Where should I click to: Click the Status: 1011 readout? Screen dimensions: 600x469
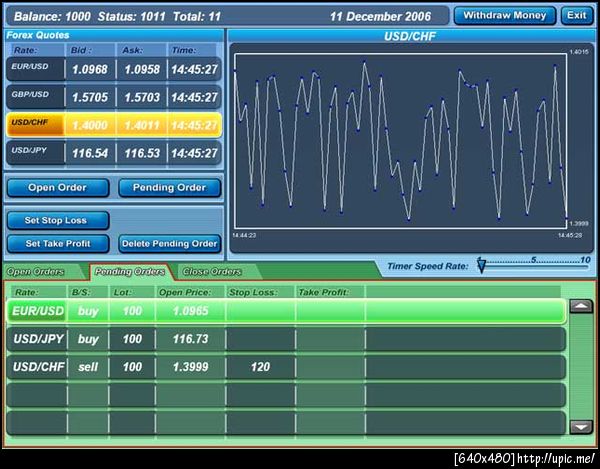point(131,16)
